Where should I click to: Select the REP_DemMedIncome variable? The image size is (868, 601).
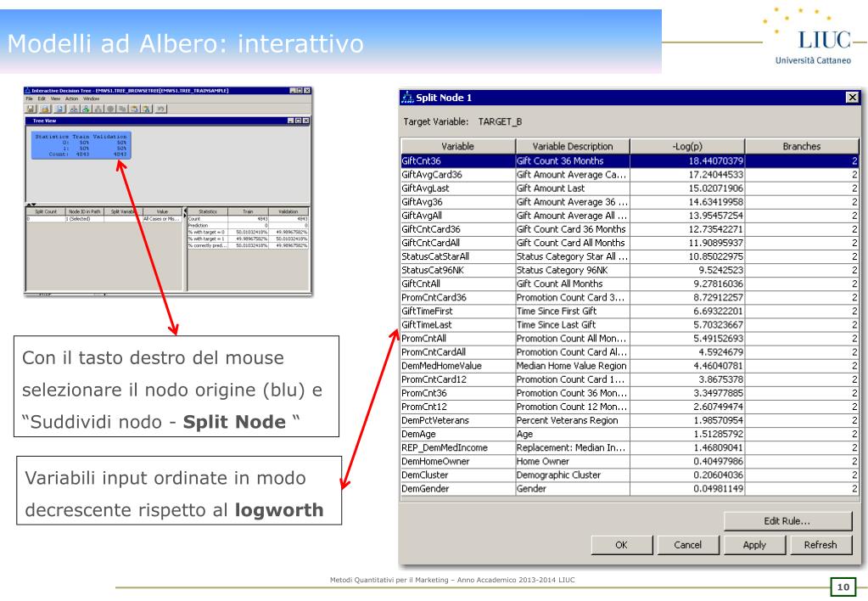tap(458, 447)
